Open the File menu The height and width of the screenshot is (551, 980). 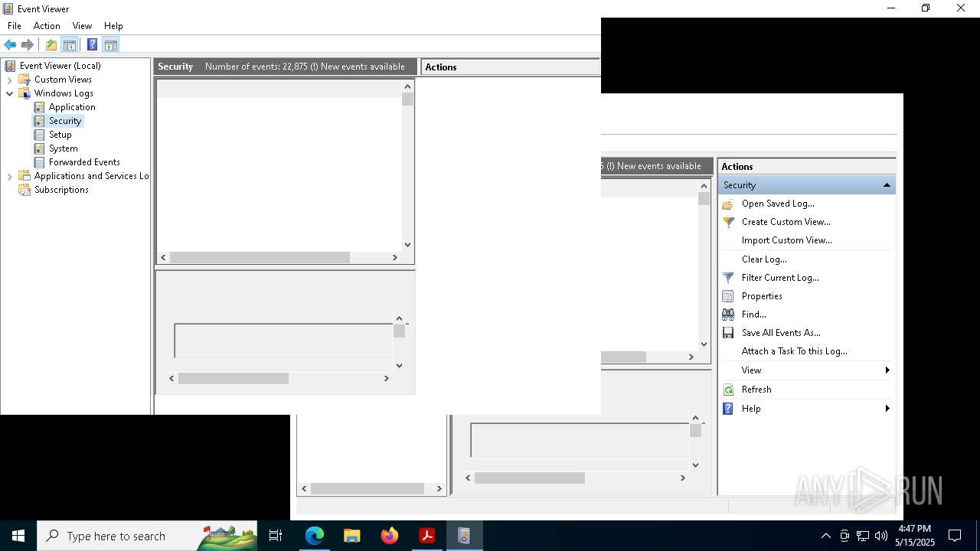pyautogui.click(x=15, y=26)
